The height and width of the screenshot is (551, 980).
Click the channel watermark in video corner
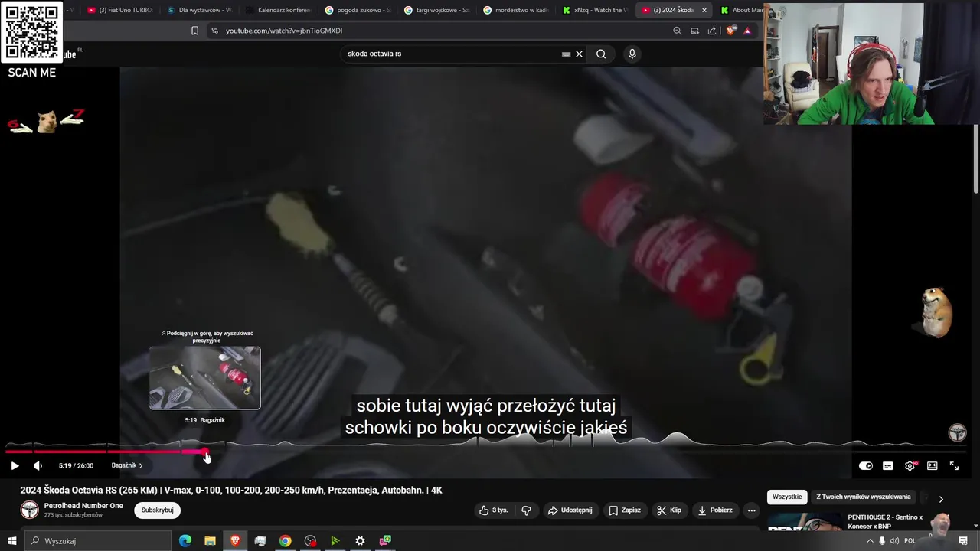[x=957, y=433]
